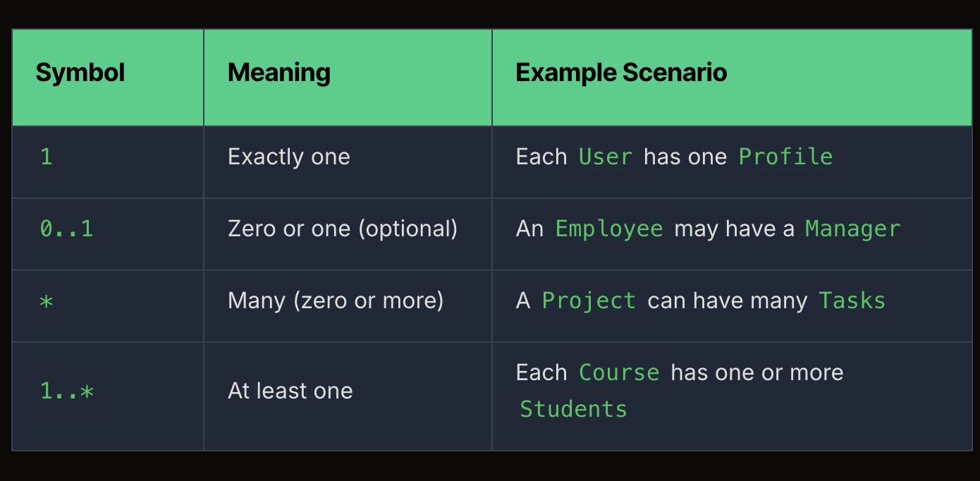Click the Manager code term
Viewport: 980px width, 481px height.
(x=853, y=229)
